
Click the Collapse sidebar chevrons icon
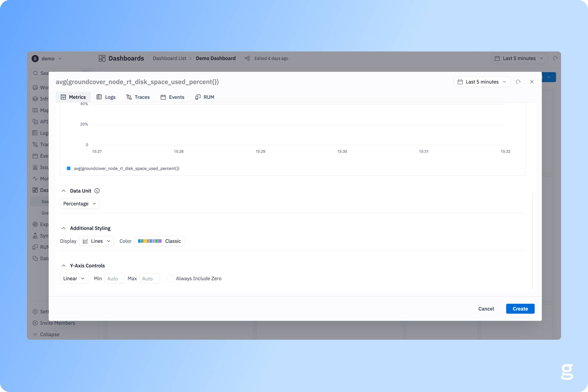click(35, 335)
